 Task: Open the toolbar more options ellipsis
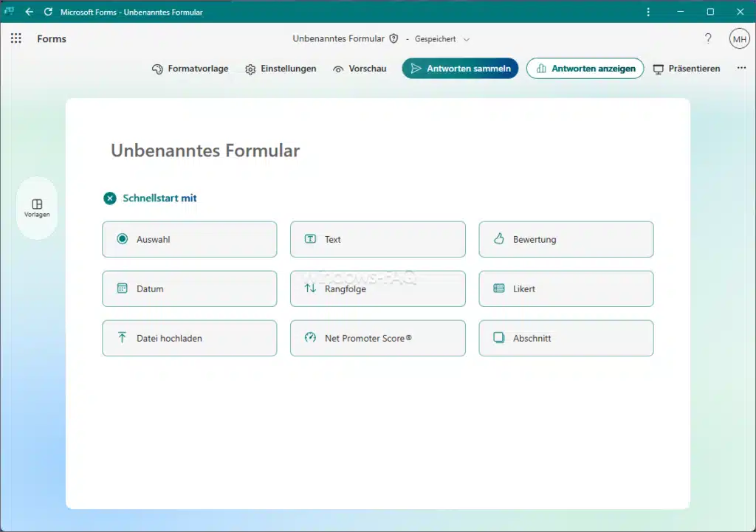(x=741, y=68)
